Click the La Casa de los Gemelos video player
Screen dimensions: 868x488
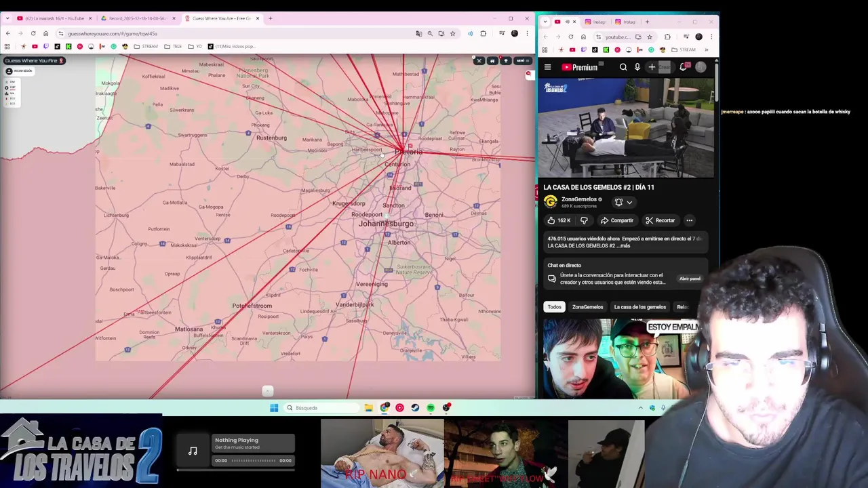625,128
